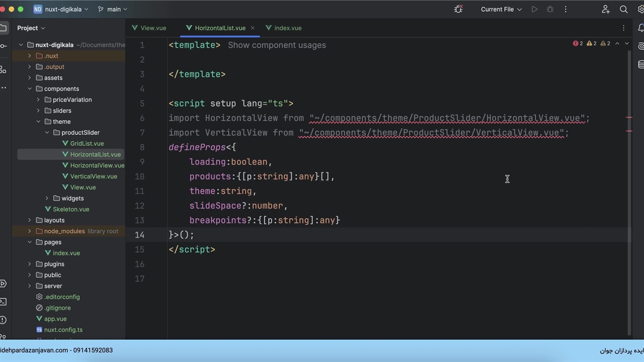Screen dimensions: 644x362
Task: Click the editor vertical scrollbar
Action: [x=629, y=194]
